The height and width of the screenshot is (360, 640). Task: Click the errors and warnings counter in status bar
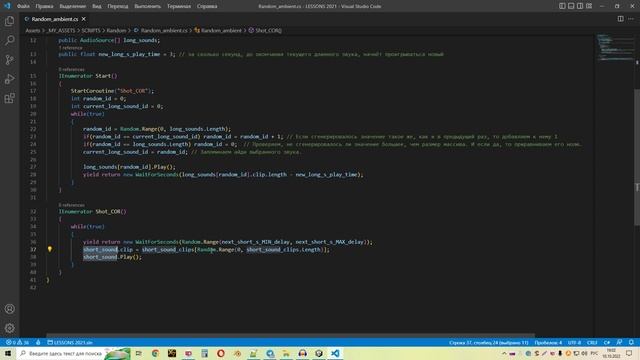point(17,342)
